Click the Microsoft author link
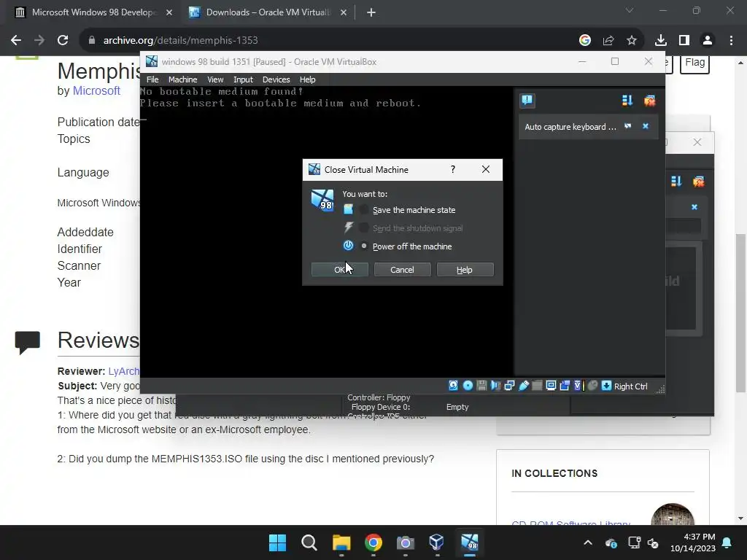Viewport: 747px width, 560px height. (96, 90)
